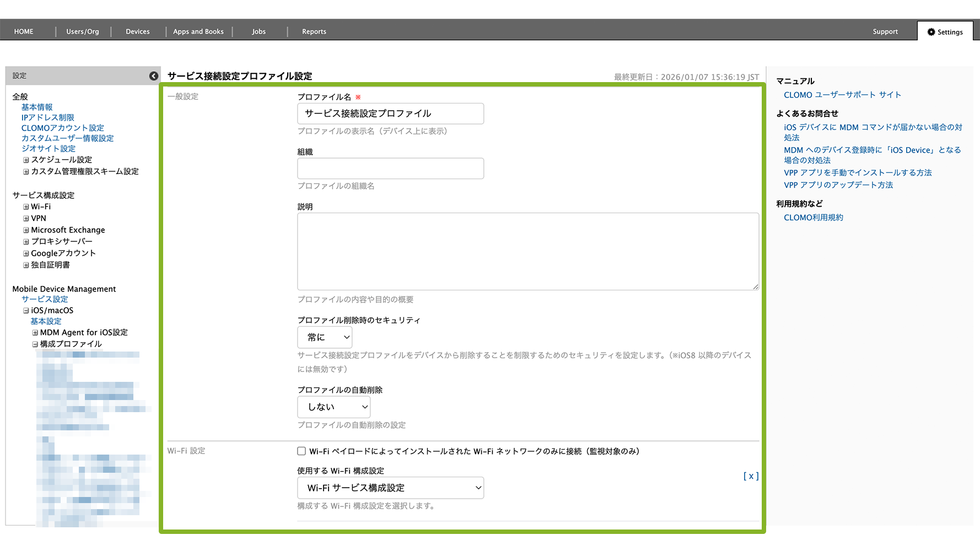Click the 説明 description textarea
The width and height of the screenshot is (980, 551).
pos(527,251)
